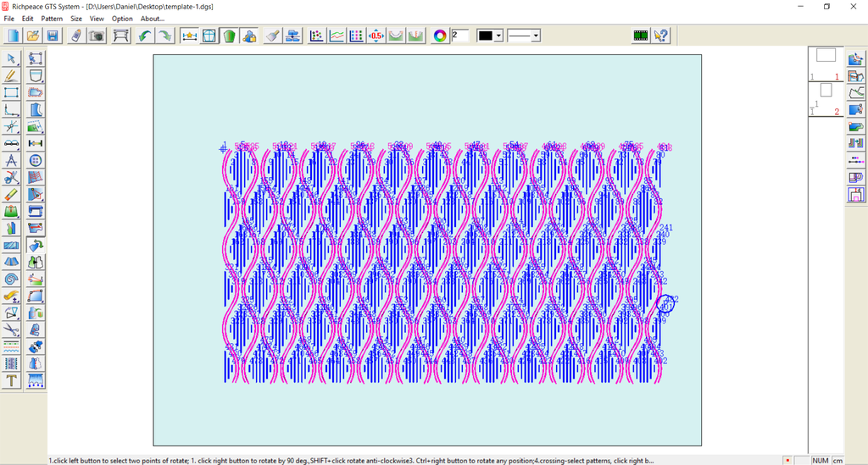868x465 pixels.
Task: Click the Open file folder icon
Action: coord(33,36)
